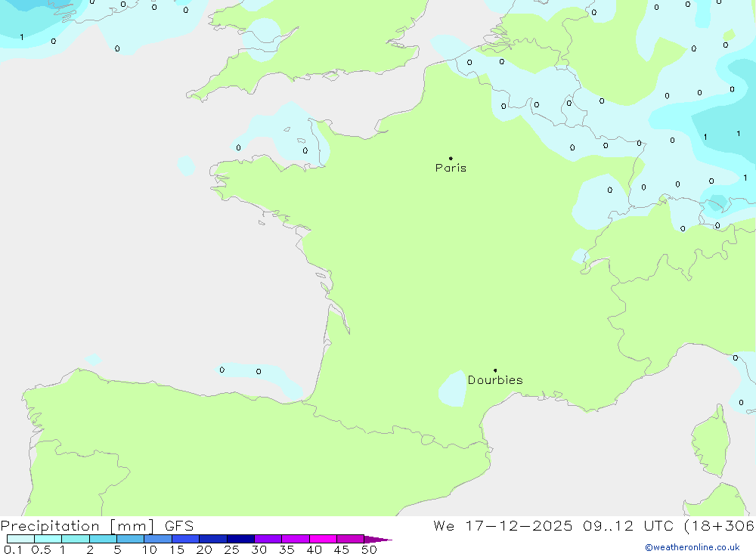Click the Dourbies city marker dot

pyautogui.click(x=495, y=370)
